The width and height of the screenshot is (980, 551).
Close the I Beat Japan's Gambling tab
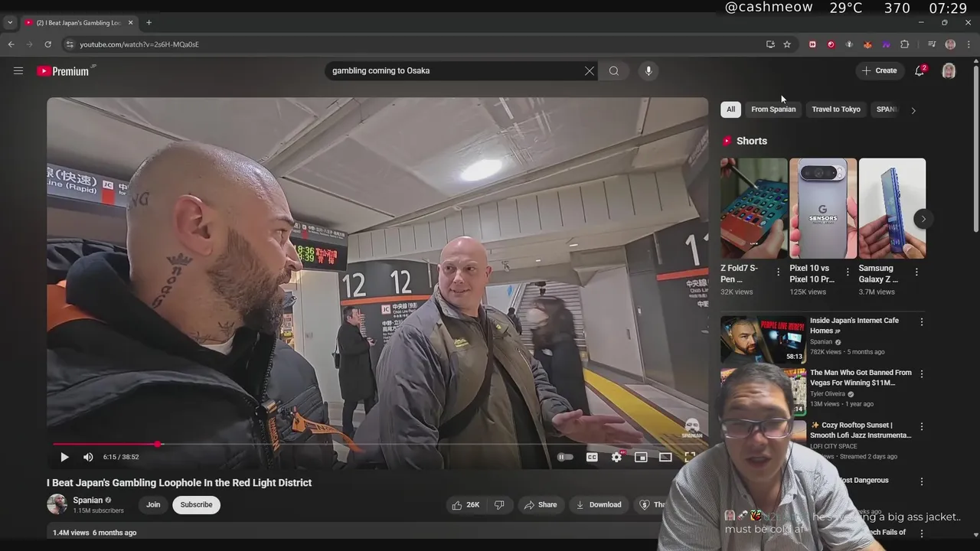tap(130, 22)
